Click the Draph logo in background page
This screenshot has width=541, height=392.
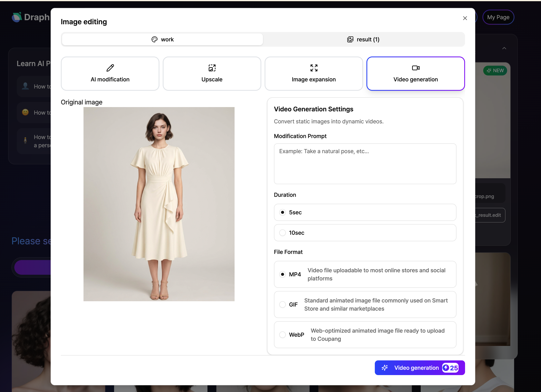tap(31, 17)
